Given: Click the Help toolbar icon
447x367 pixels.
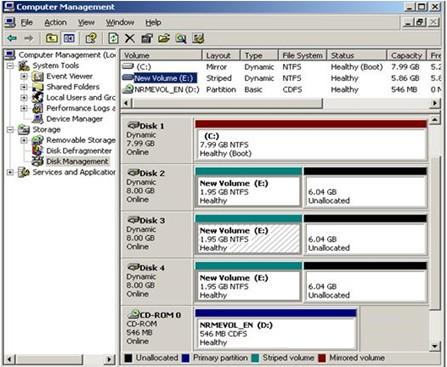Looking at the screenshot, I should pos(91,39).
